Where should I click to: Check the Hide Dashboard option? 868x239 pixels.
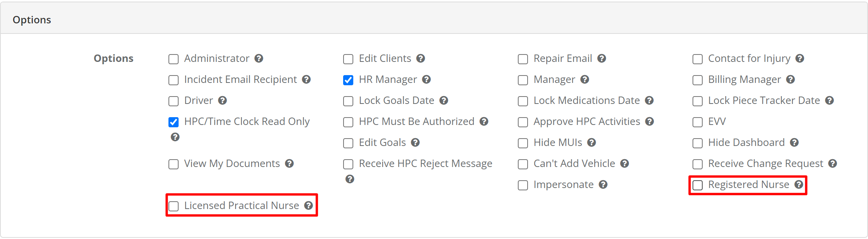pyautogui.click(x=698, y=143)
